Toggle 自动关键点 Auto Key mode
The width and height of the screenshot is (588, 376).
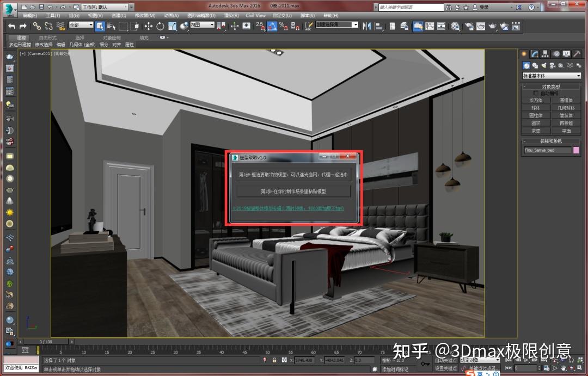tap(445, 361)
